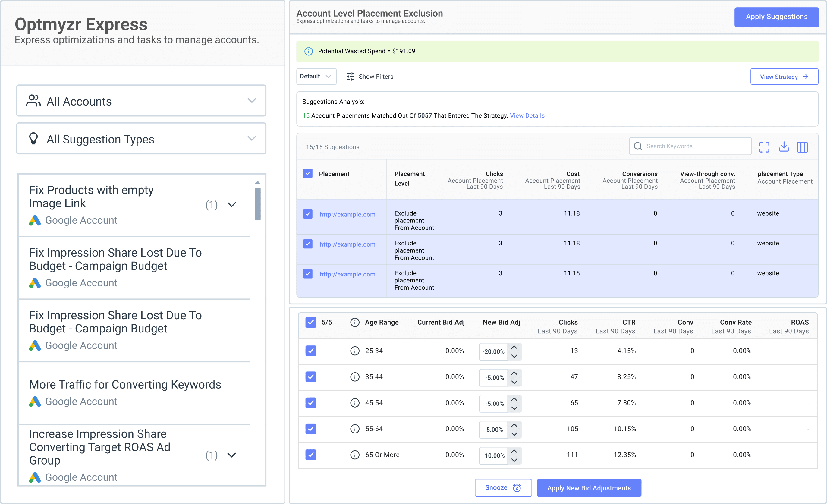827x504 pixels.
Task: Open the first http://example.com placement link
Action: (347, 214)
